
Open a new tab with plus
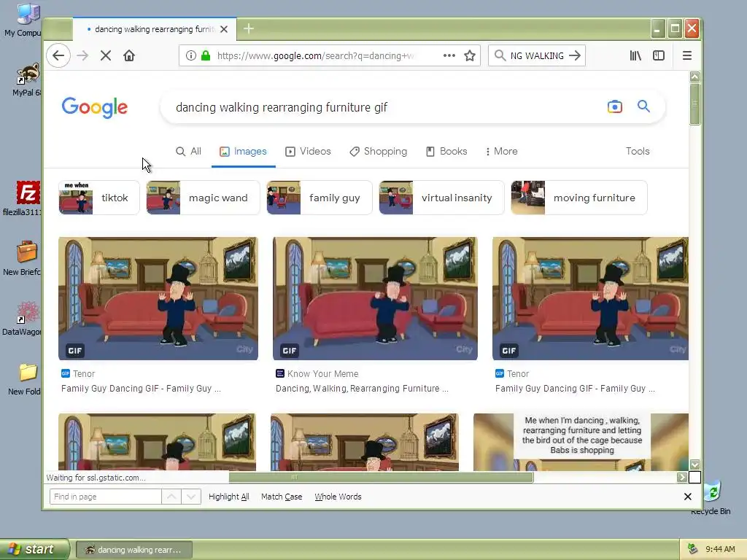click(x=249, y=29)
